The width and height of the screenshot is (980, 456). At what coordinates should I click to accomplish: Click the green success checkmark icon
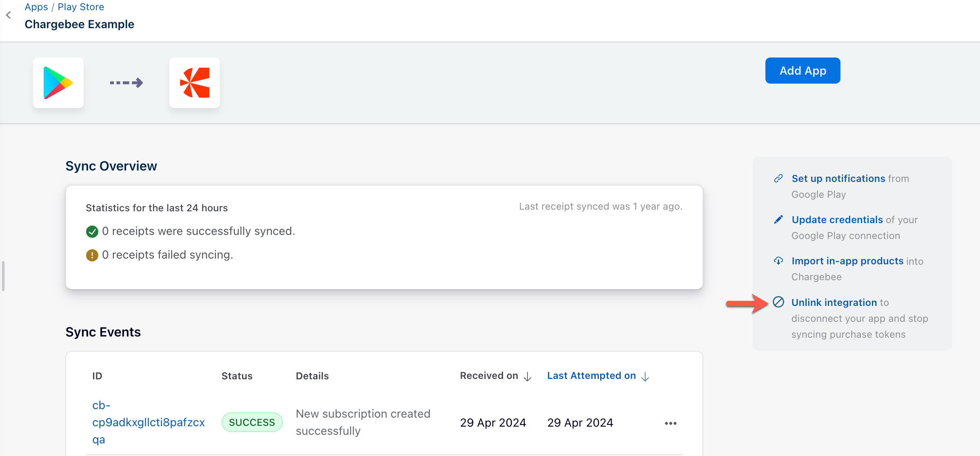pos(92,232)
